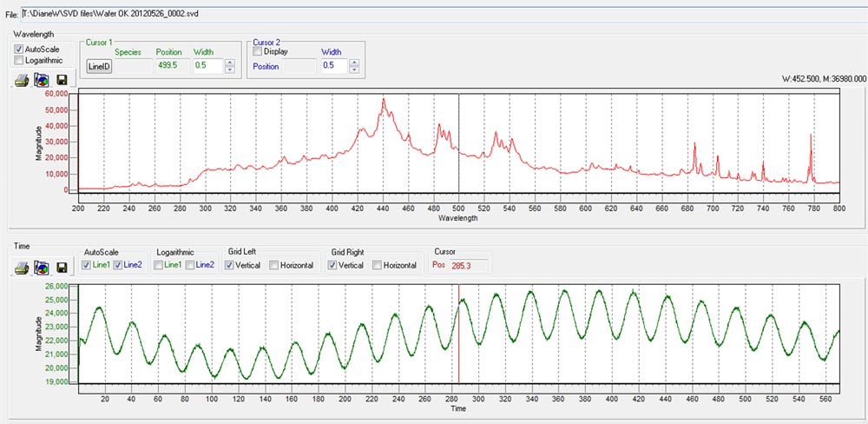Image resolution: width=868 pixels, height=424 pixels.
Task: Open Wavelength graph color settings icon
Action: pos(42,81)
